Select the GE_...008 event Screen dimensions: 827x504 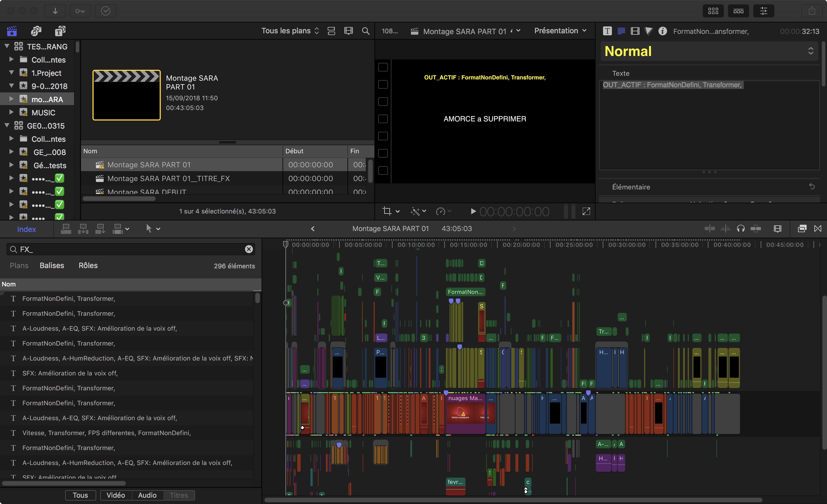(x=49, y=152)
